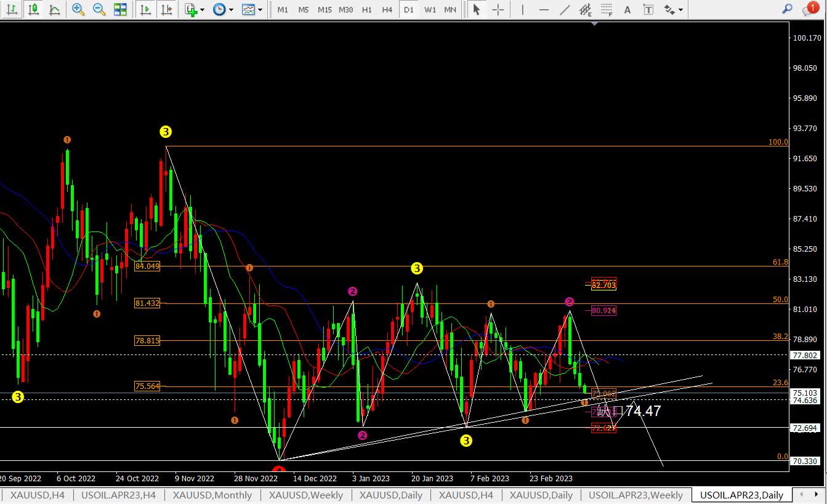
Task: Click the 20 Jan 2023 date label
Action: click(431, 478)
